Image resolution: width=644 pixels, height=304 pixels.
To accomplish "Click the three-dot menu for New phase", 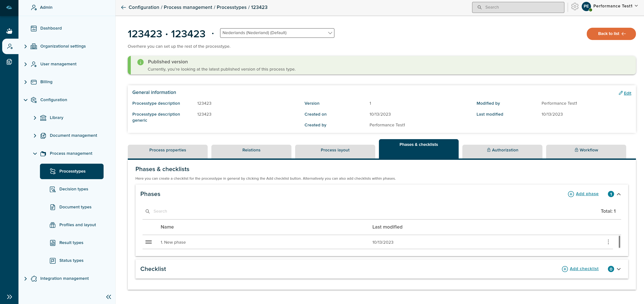I will [x=608, y=242].
